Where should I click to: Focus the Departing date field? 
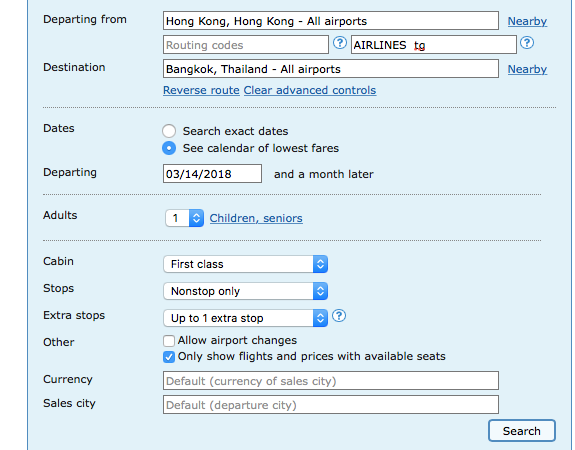click(212, 173)
